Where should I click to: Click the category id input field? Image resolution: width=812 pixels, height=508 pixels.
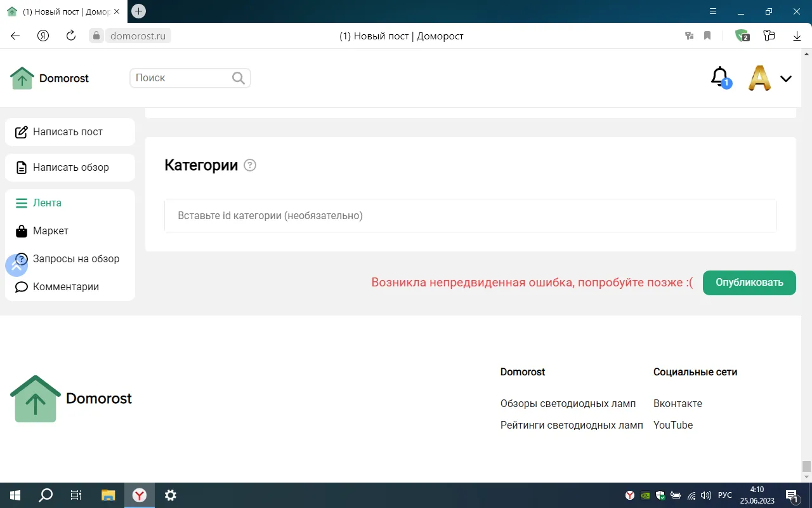pos(470,216)
